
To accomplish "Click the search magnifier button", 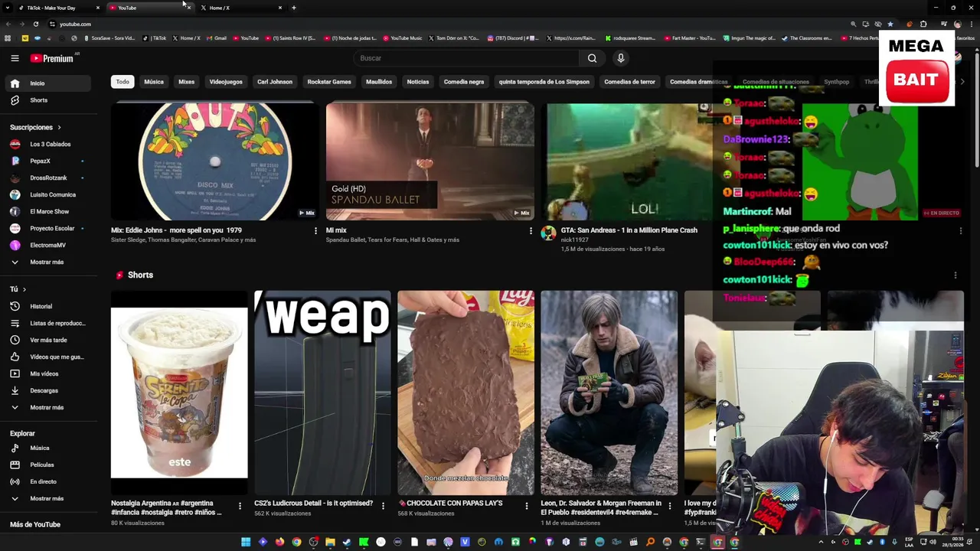I will [x=592, y=58].
